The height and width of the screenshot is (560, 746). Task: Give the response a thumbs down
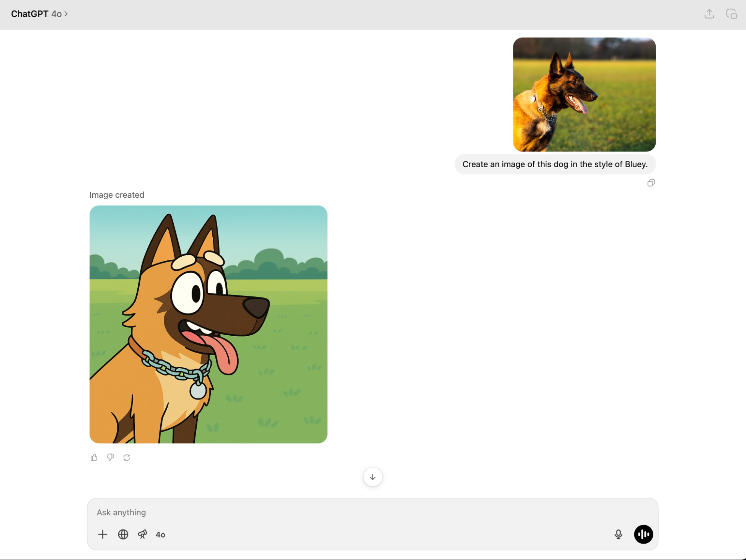110,457
